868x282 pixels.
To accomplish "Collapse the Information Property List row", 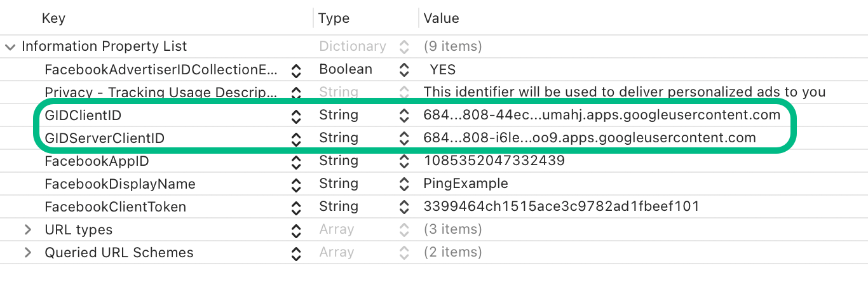I will click(10, 47).
